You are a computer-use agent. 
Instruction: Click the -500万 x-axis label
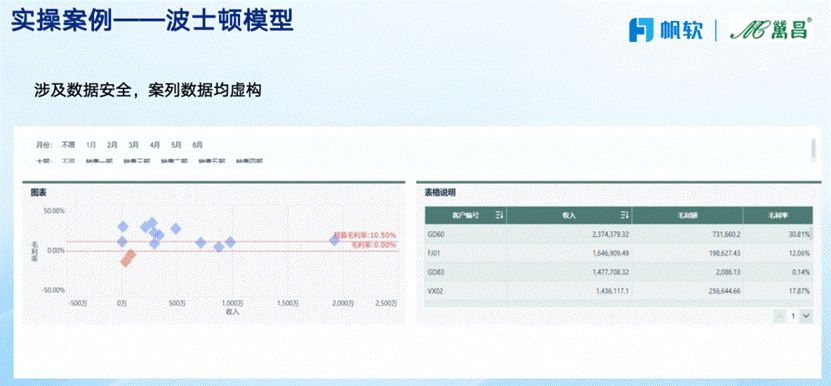(76, 303)
